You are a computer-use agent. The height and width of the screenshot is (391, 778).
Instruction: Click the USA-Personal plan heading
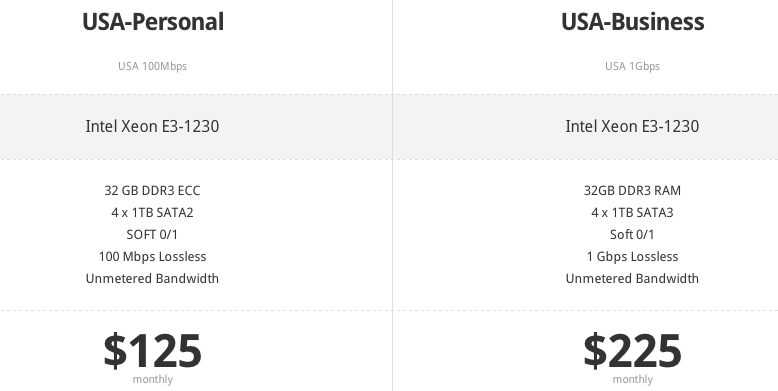153,22
